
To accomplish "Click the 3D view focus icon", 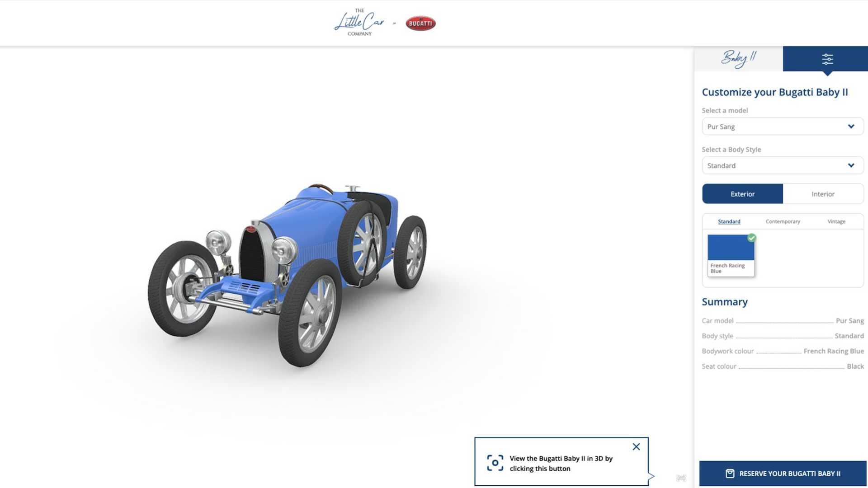I will pyautogui.click(x=495, y=463).
